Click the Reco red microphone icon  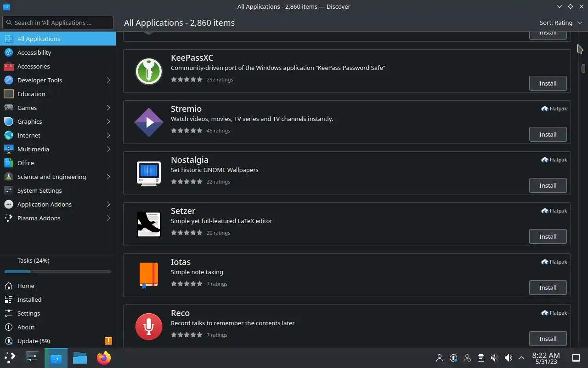[149, 327]
